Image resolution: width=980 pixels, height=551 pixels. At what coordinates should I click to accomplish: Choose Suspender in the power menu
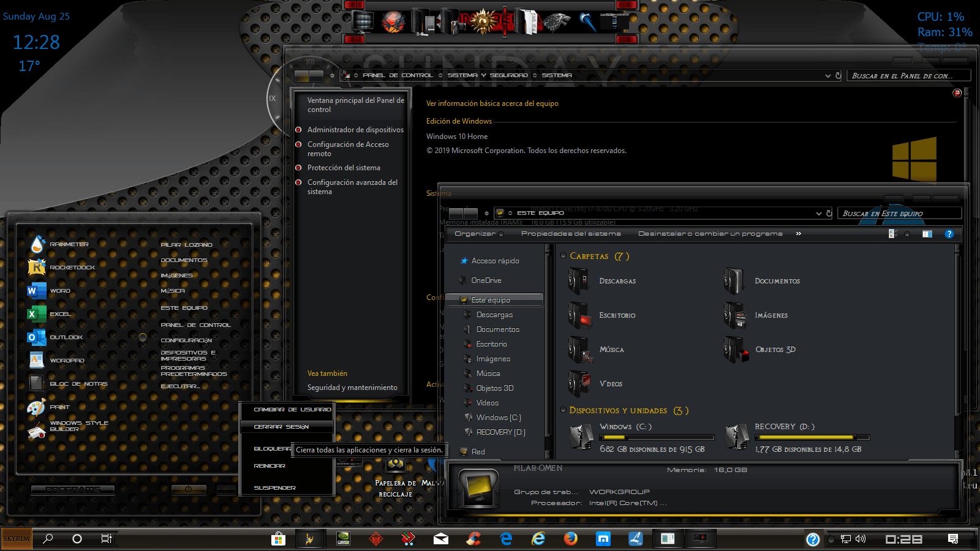[x=275, y=488]
